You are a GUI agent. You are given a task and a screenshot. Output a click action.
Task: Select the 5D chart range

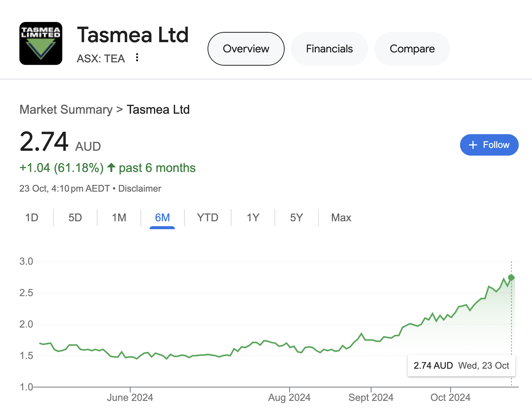(75, 218)
